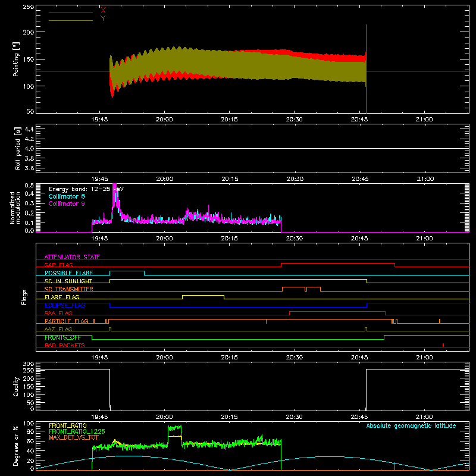
Task: Click 21:00 time label under Flags plot
Action: pyautogui.click(x=424, y=358)
